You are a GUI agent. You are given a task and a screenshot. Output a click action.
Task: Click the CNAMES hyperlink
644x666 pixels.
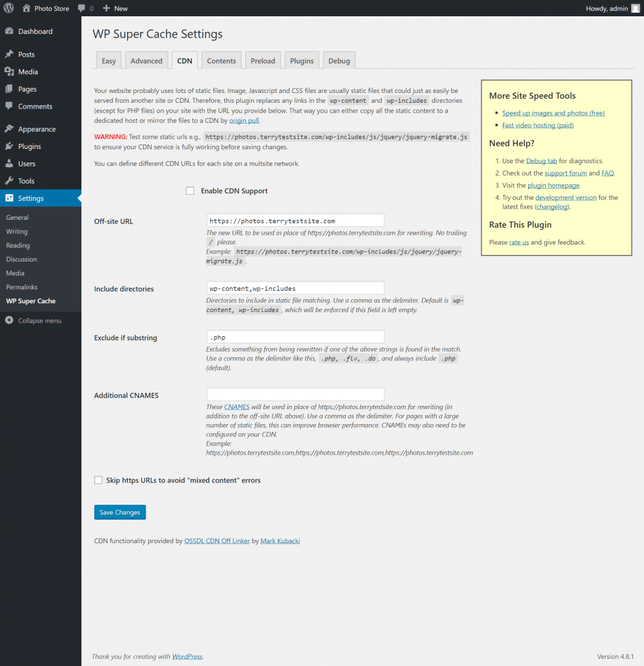click(236, 406)
